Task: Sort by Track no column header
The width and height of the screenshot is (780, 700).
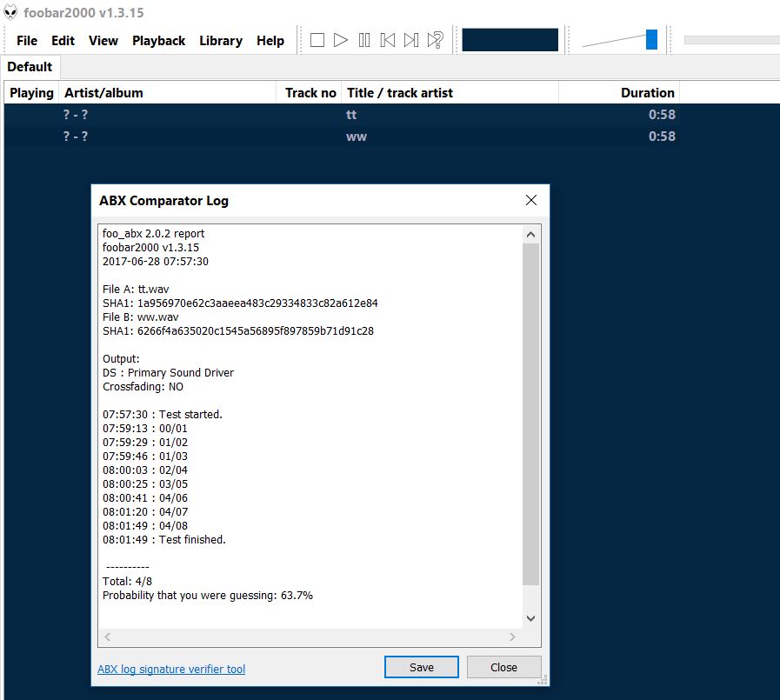Action: coord(309,93)
